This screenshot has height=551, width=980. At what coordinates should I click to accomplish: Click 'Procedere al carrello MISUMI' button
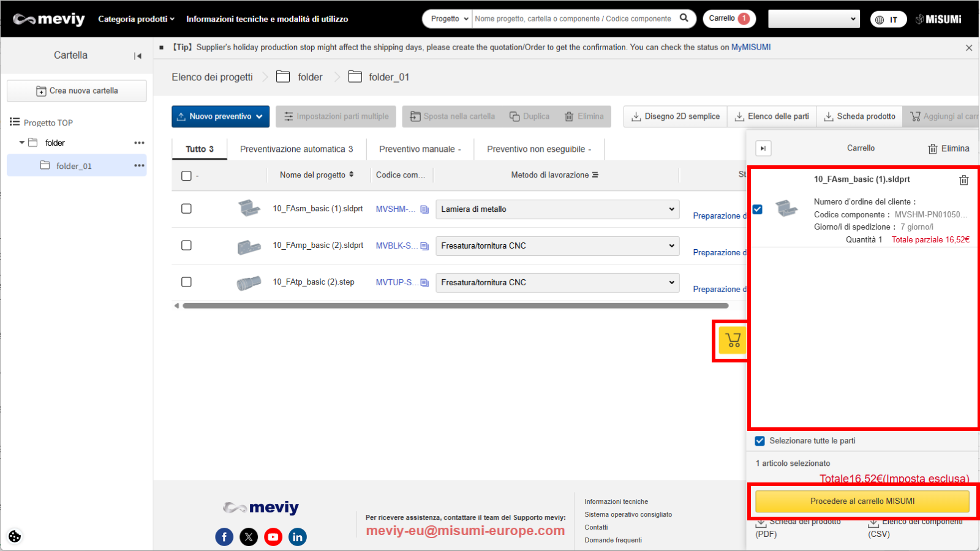862,501
